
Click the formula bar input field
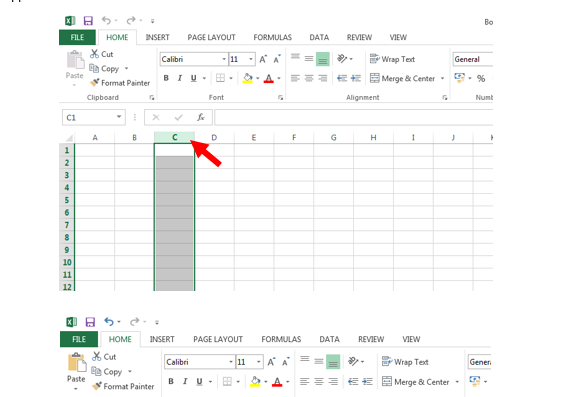coord(353,118)
